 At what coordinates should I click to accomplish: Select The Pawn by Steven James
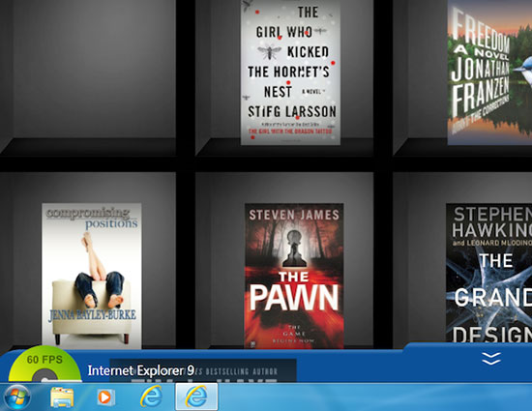click(294, 276)
